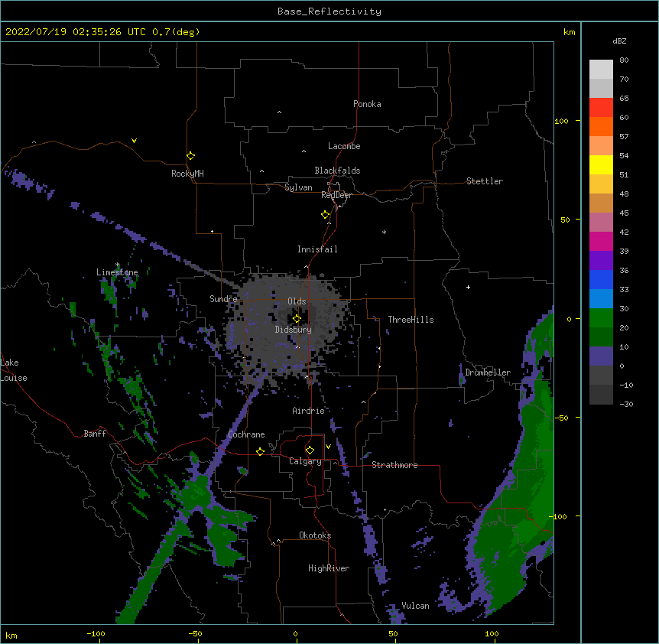Click the Banff label

coord(95,434)
